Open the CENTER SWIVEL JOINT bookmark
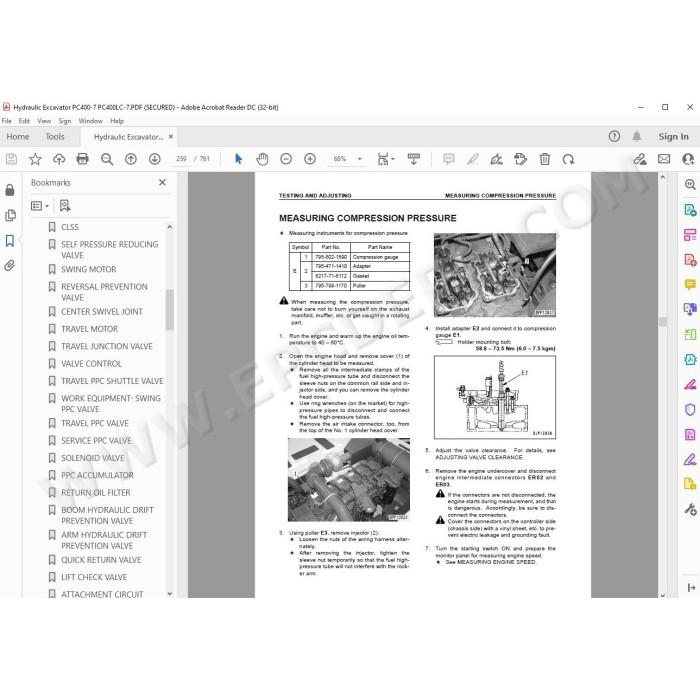The image size is (700, 700). click(102, 312)
